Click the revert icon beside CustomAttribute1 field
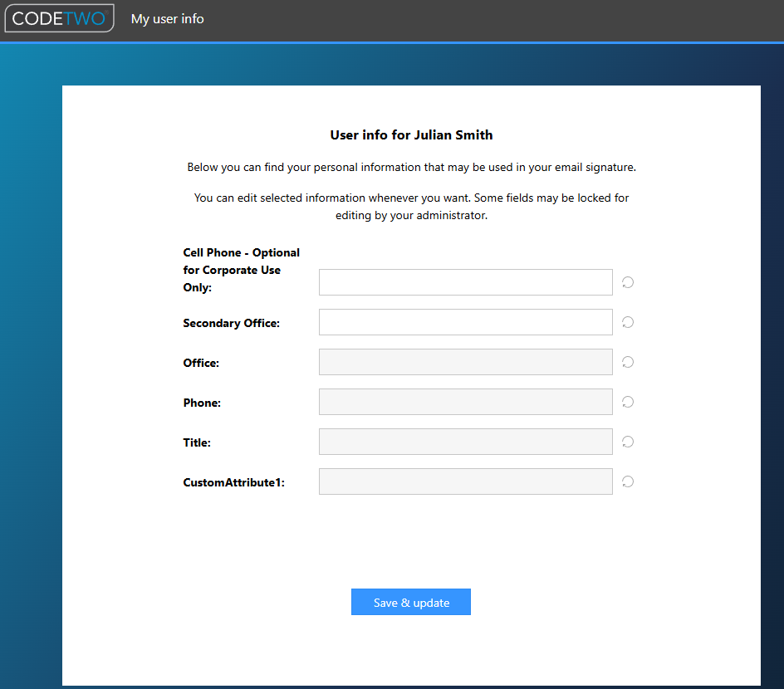 pos(628,481)
